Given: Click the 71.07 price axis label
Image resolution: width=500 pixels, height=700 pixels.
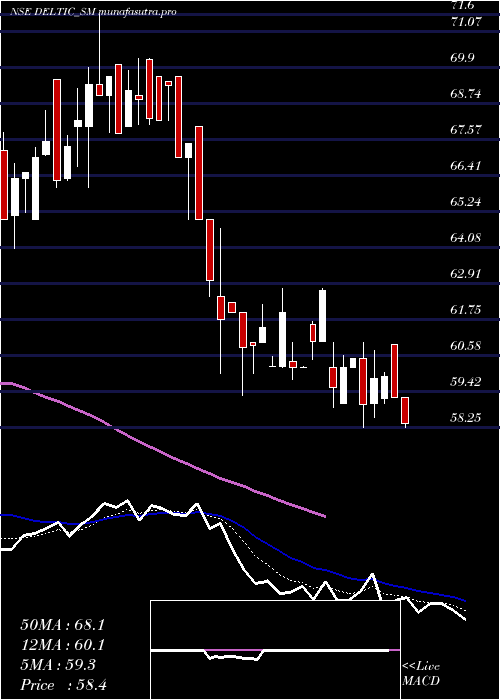Looking at the screenshot, I should click(x=467, y=22).
